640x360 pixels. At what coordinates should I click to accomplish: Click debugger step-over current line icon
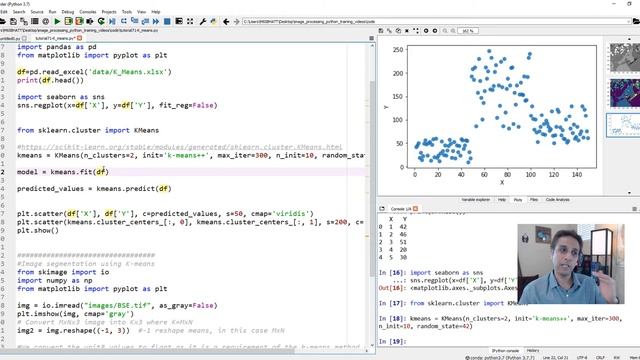124,21
